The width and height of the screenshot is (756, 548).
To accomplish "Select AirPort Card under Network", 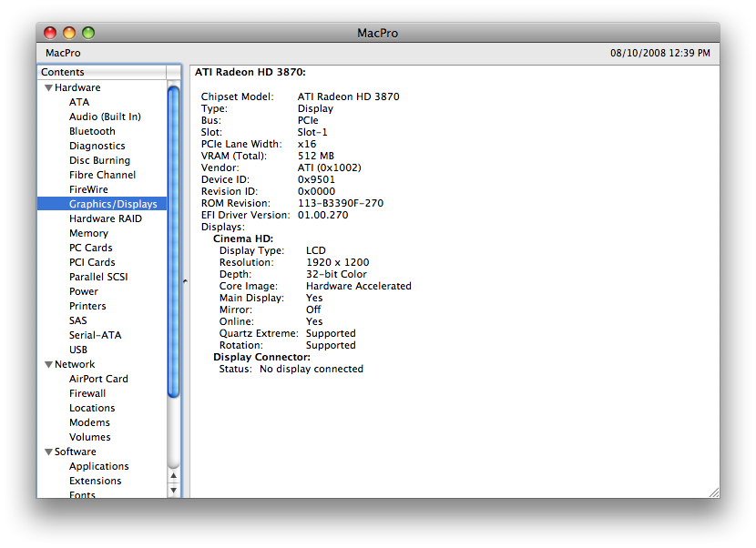I will [98, 379].
